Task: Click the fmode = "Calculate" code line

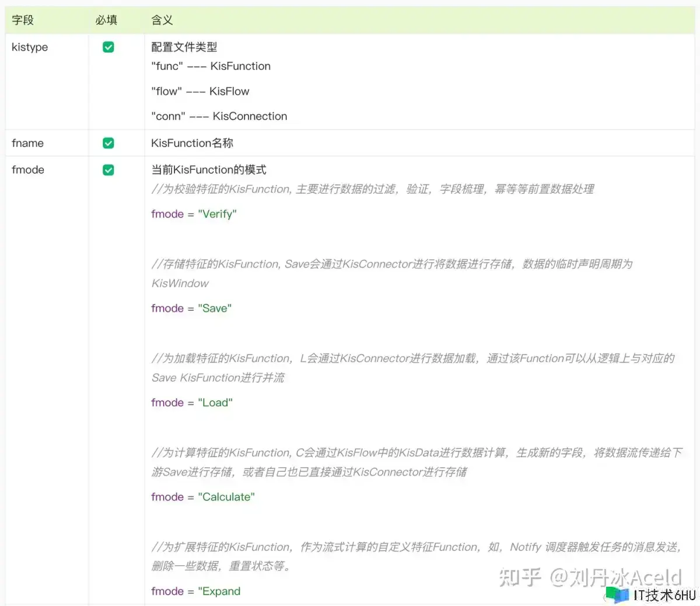Action: tap(202, 497)
